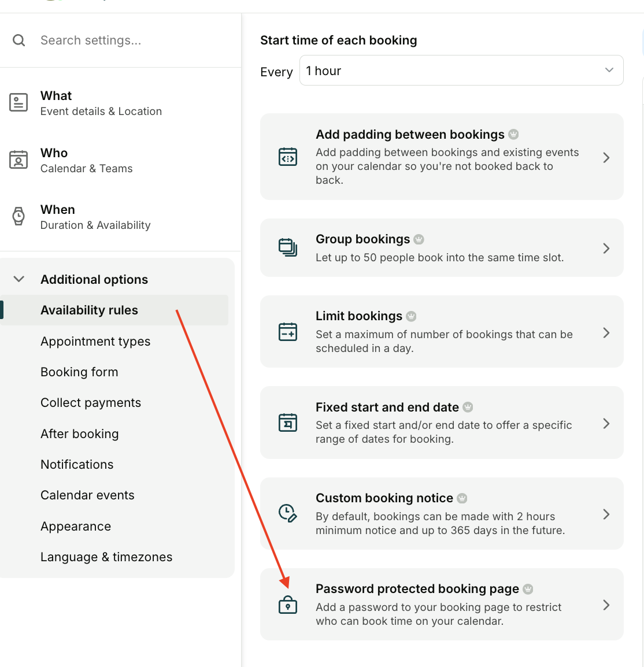This screenshot has height=667, width=644.
Task: Click premium crown beside Password protected page
Action: point(528,589)
